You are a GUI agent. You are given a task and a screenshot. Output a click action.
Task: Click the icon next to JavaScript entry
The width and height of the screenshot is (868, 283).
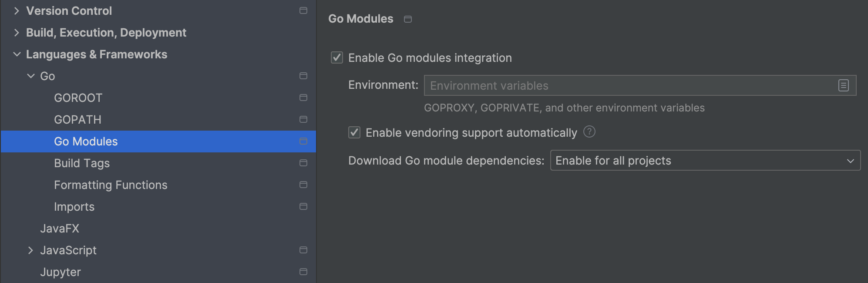pos(303,250)
